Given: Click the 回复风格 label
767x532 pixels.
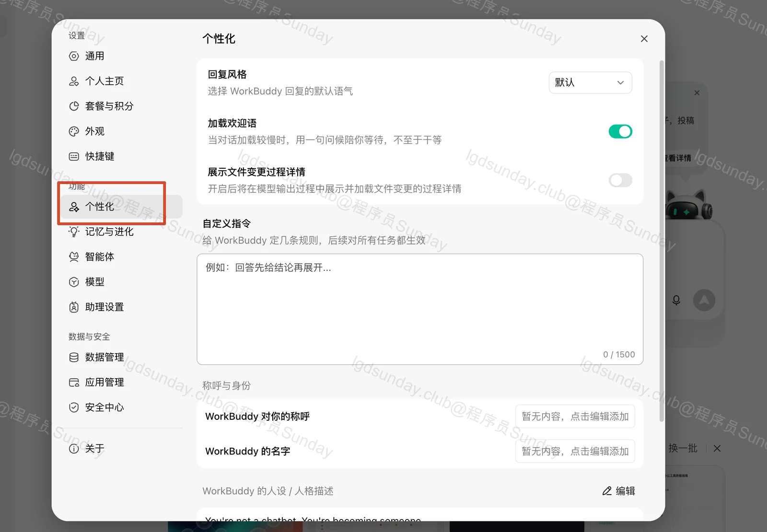Looking at the screenshot, I should pyautogui.click(x=227, y=74).
